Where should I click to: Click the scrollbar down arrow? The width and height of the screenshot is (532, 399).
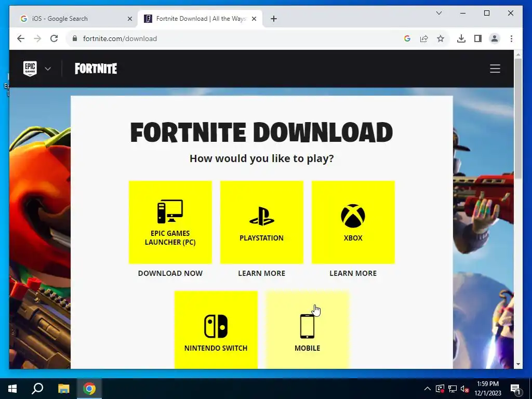coord(518,364)
